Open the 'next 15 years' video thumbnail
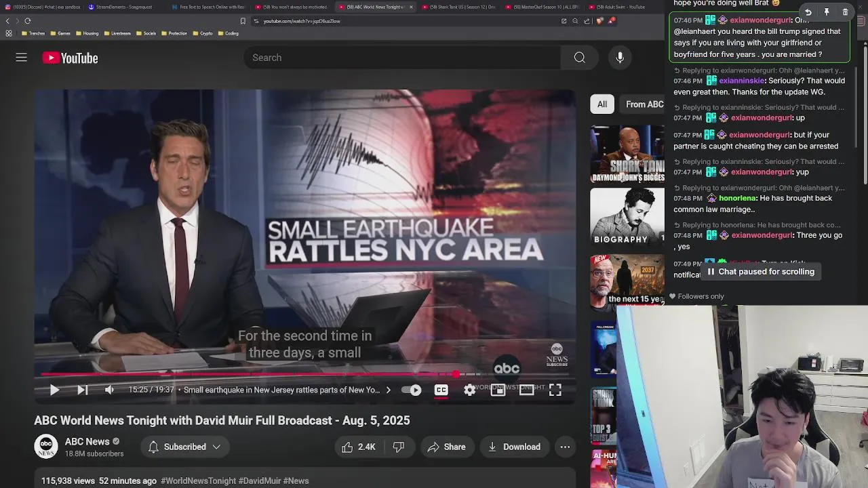 (x=627, y=281)
